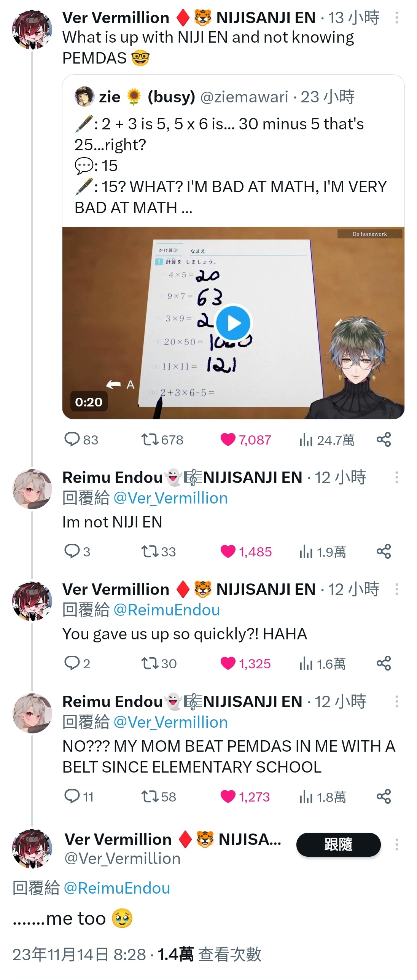Open more options on the top Ver Vermillion tweet

tap(396, 18)
